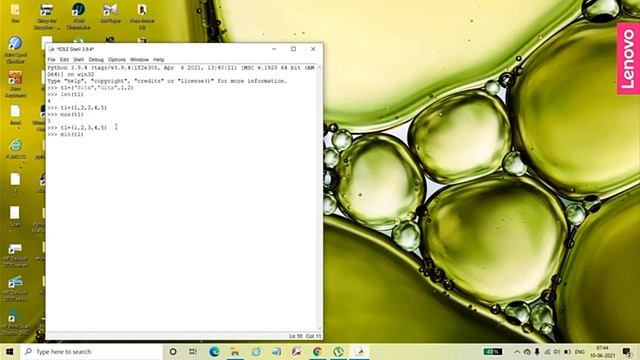
Task: Click the green battery percentage indicator
Action: (493, 351)
